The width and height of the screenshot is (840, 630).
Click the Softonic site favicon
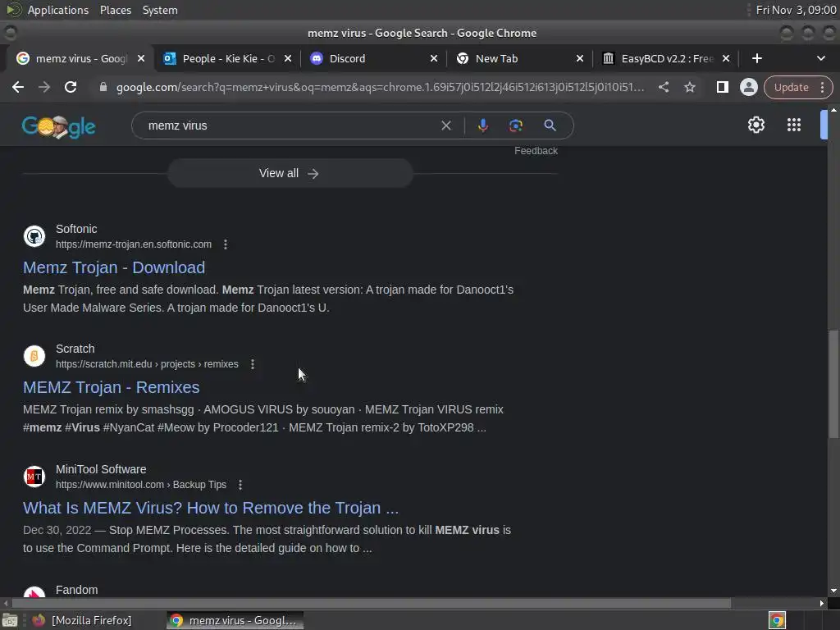[34, 236]
